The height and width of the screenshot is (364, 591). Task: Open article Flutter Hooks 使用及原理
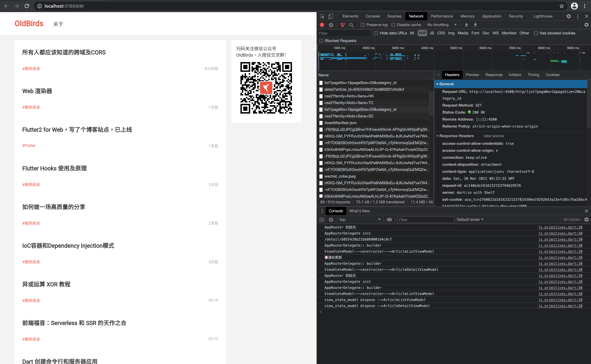coord(54,168)
